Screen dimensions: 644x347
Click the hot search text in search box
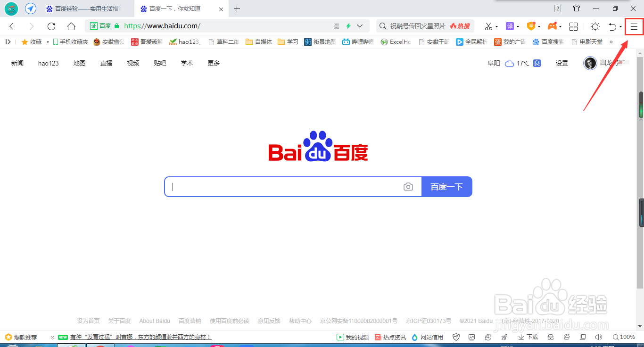(417, 26)
